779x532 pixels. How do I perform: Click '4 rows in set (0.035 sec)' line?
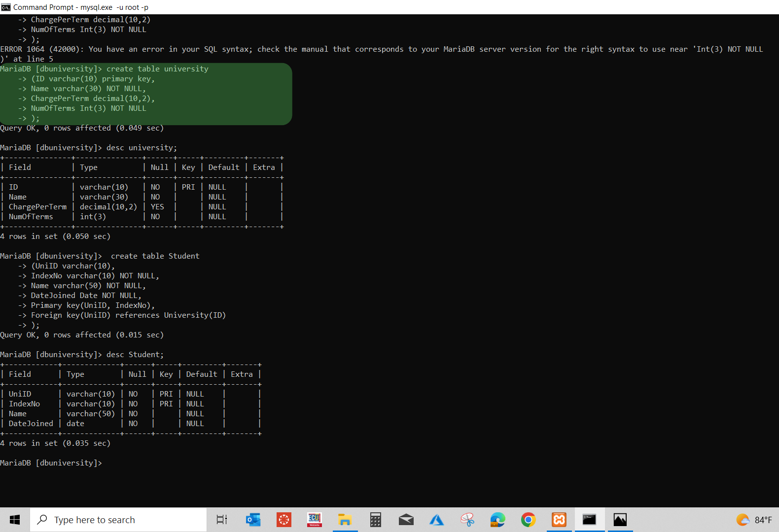tap(55, 443)
